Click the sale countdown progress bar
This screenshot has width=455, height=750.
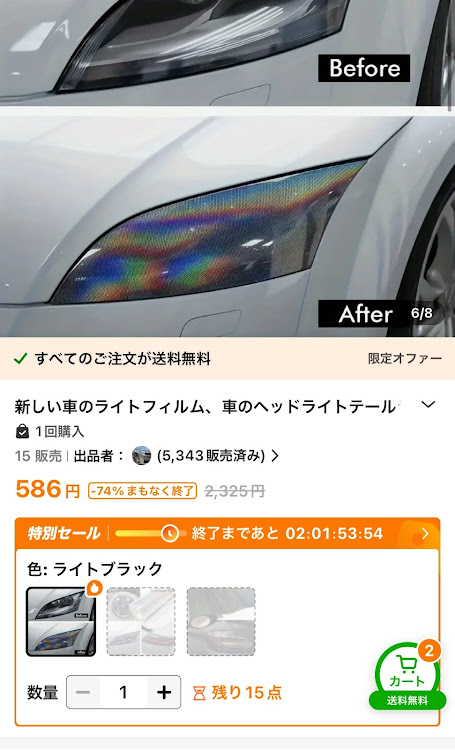pyautogui.click(x=151, y=533)
